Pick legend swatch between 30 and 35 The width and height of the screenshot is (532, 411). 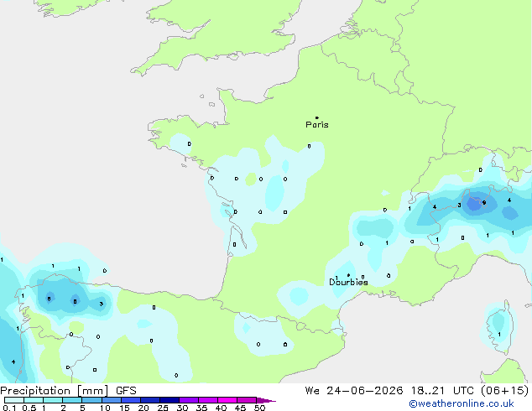coord(189,400)
